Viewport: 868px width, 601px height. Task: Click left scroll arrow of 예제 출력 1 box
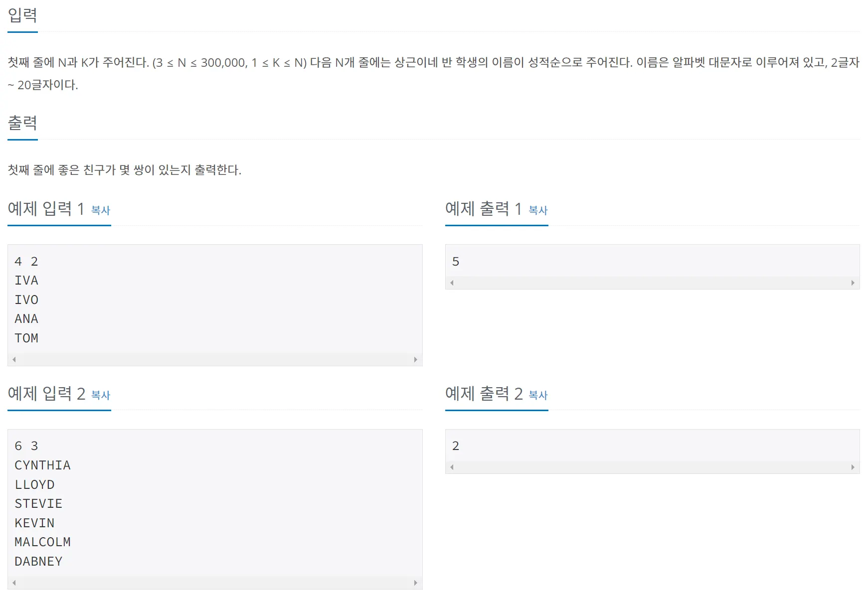(452, 283)
